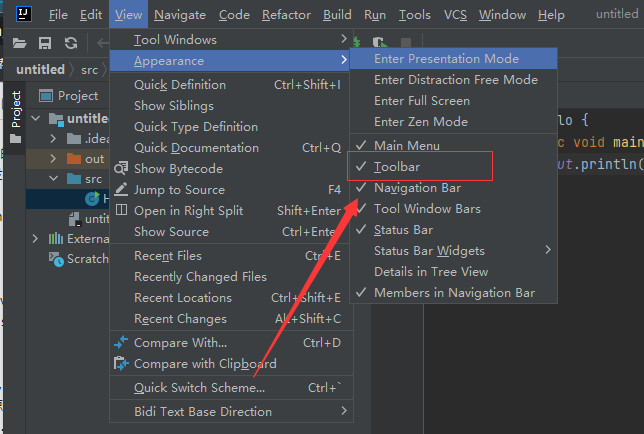
Task: Click the Show Bytecode menu icon
Action: pos(121,168)
